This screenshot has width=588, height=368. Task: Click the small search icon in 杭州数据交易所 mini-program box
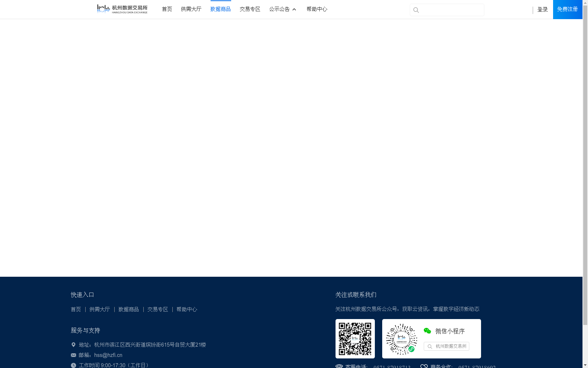click(x=430, y=346)
